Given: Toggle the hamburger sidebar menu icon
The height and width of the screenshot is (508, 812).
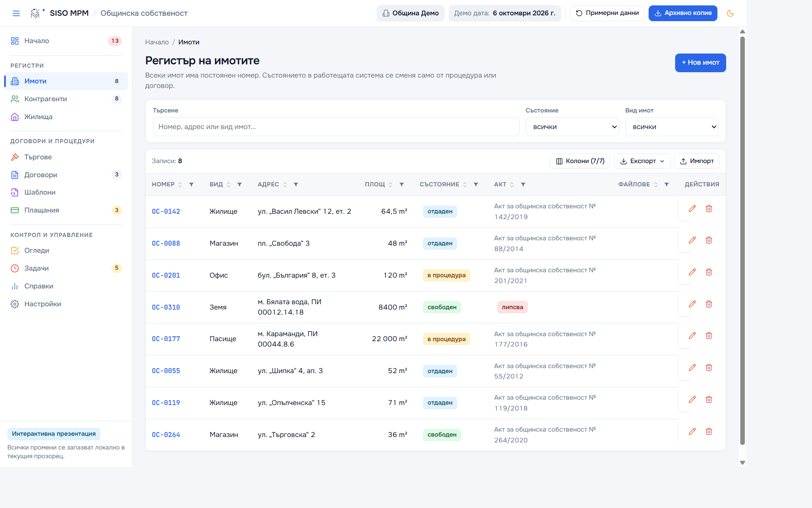Looking at the screenshot, I should (x=16, y=13).
